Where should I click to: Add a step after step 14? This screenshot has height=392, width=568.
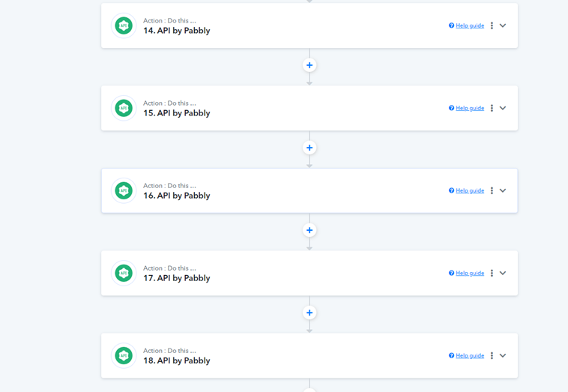point(309,65)
